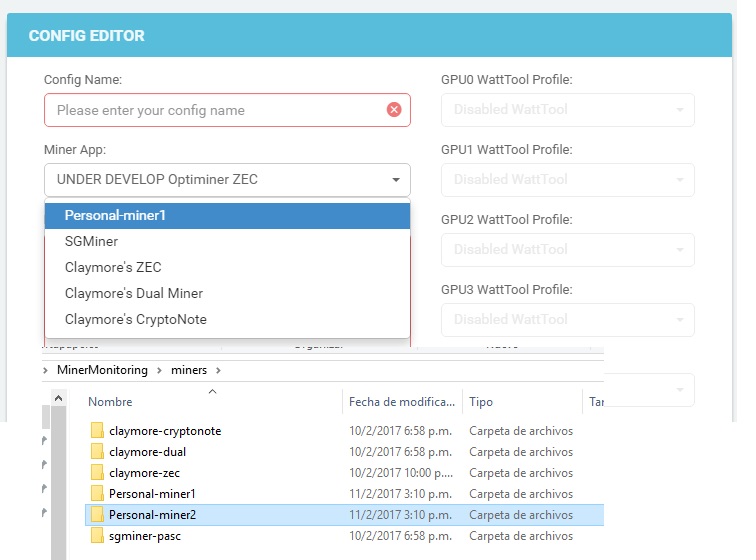Select the claymore-dual folder icon
Viewport: 756px width, 560px height.
(x=97, y=451)
